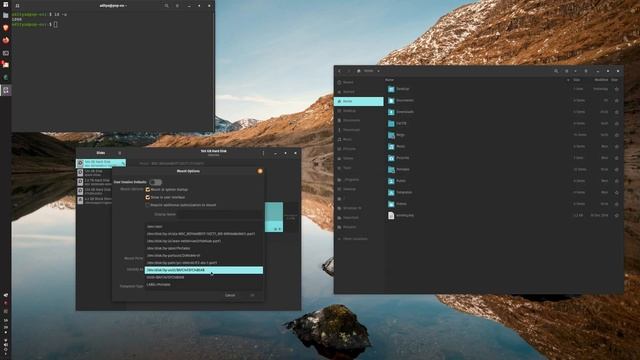Open the Terminal hamburger menu
The width and height of the screenshot is (640, 360).
[x=177, y=6]
